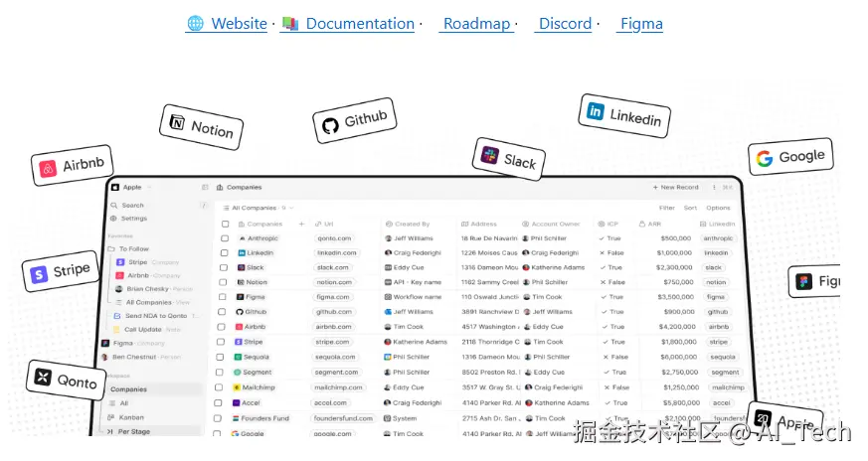Open Figma company favorite in sidebar
Screen dimensions: 868x461
point(133,343)
